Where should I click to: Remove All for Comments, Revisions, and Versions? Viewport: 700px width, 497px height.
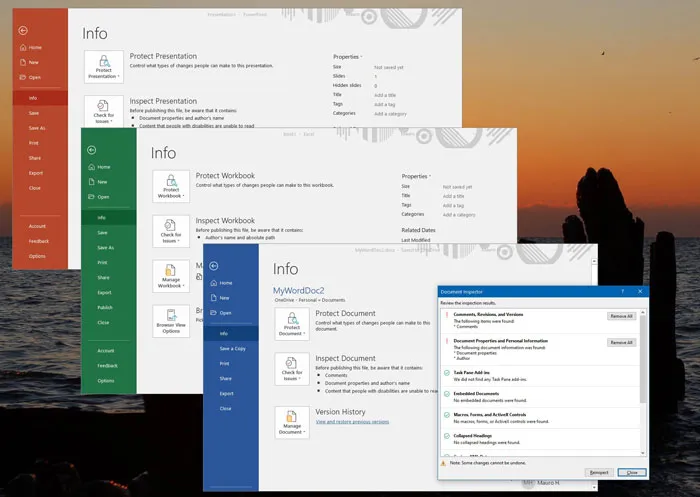[x=621, y=316]
